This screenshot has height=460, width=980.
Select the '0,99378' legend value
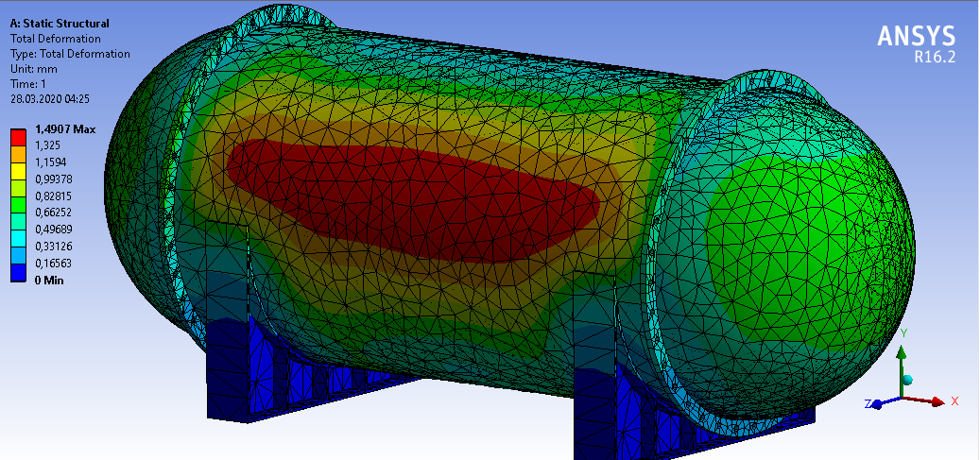click(x=53, y=179)
